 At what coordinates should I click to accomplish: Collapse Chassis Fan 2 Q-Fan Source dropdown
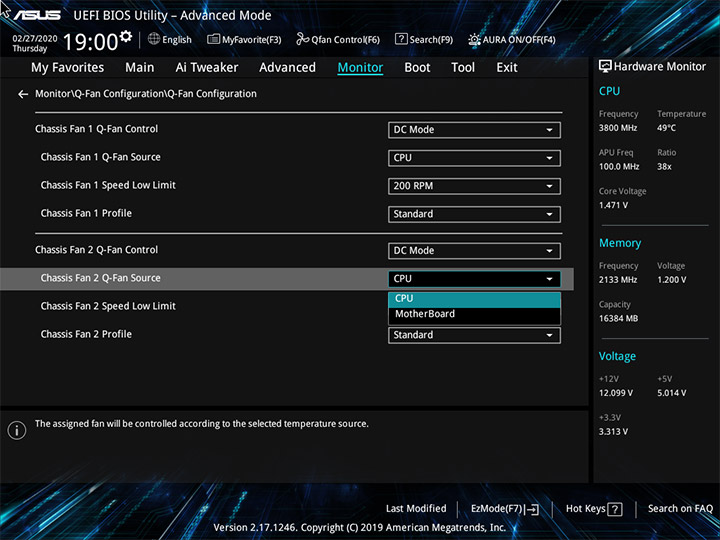point(474,279)
